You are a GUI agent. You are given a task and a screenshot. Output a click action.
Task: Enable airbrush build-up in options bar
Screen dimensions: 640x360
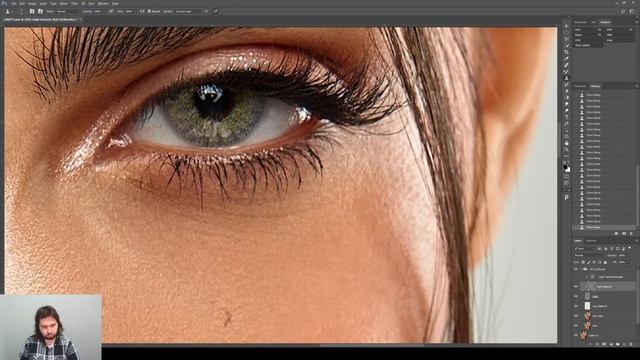point(141,11)
